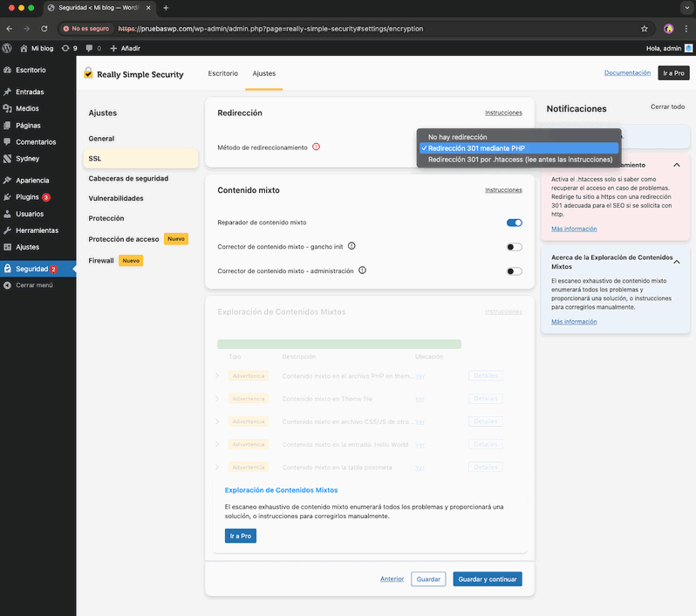
Task: Click Guardar y continuar button
Action: (488, 579)
